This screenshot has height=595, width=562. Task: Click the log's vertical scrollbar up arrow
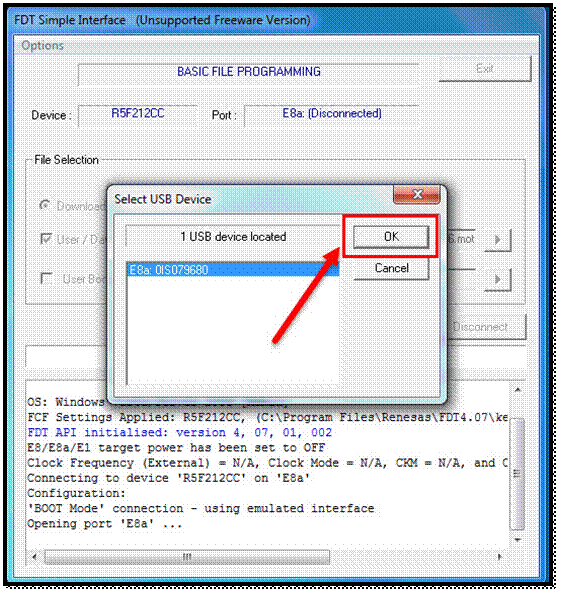518,390
